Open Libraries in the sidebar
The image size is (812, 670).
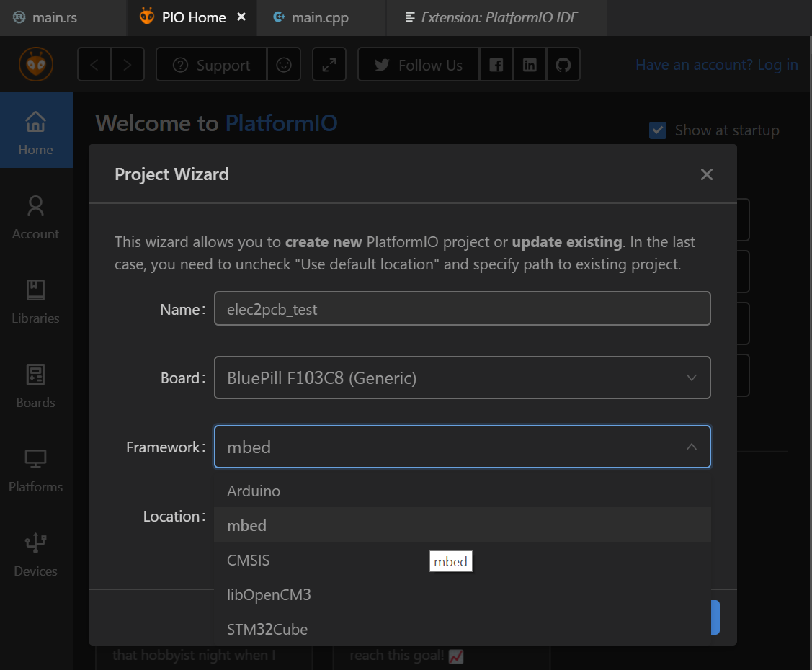point(35,302)
